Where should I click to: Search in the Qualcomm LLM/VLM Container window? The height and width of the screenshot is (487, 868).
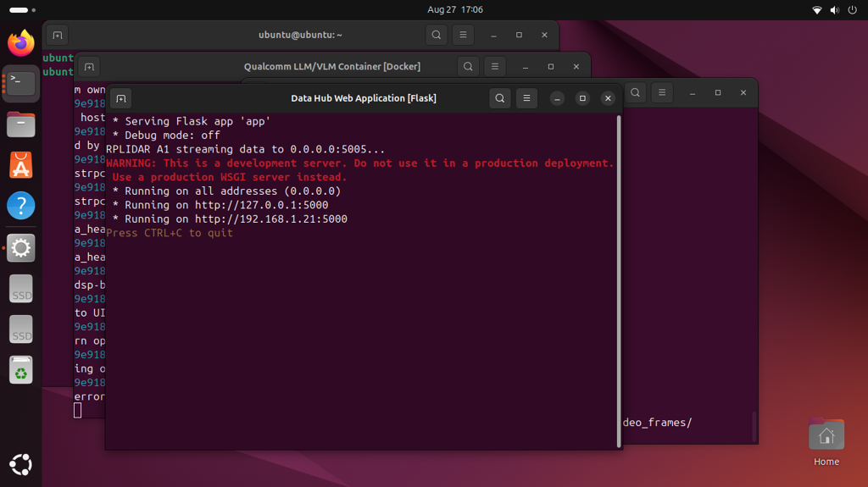pos(468,66)
